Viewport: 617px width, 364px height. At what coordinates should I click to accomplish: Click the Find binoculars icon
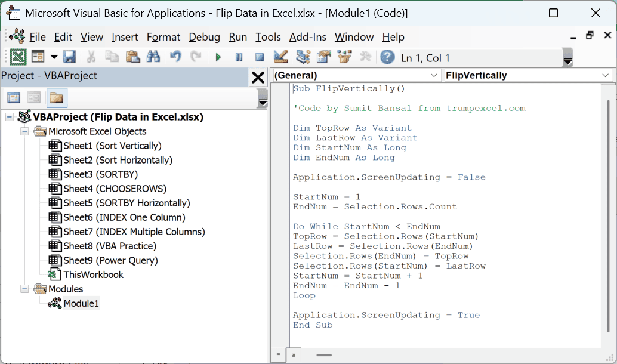[153, 57]
